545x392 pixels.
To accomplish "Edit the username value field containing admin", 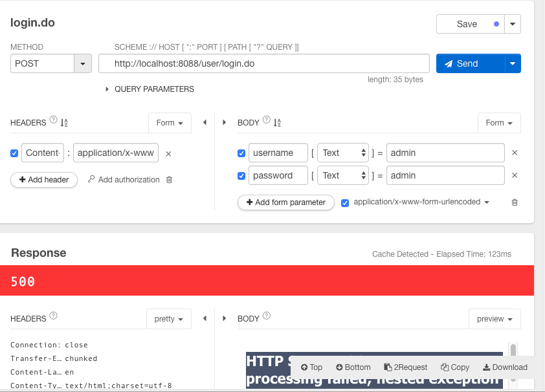I will click(x=445, y=153).
